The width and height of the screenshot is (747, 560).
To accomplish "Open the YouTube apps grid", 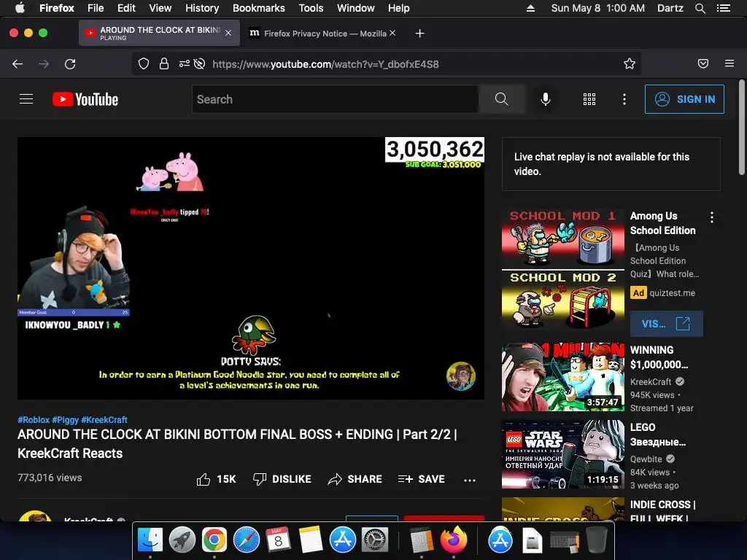I will pos(589,99).
